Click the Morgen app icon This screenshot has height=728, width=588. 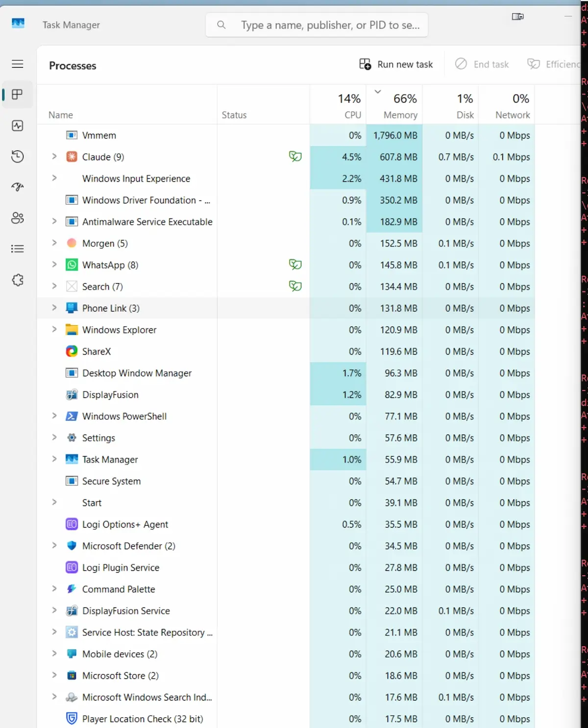click(x=72, y=243)
